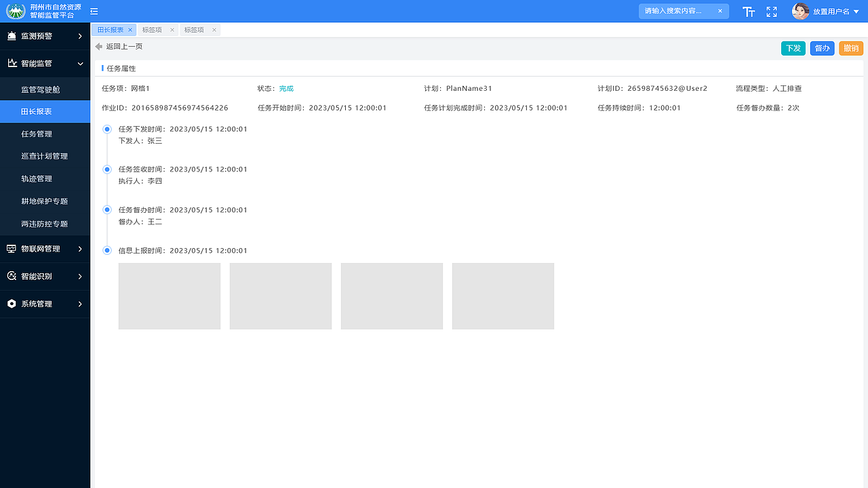
Task: Open 两违防控专题 in the sidebar
Action: coord(45,224)
